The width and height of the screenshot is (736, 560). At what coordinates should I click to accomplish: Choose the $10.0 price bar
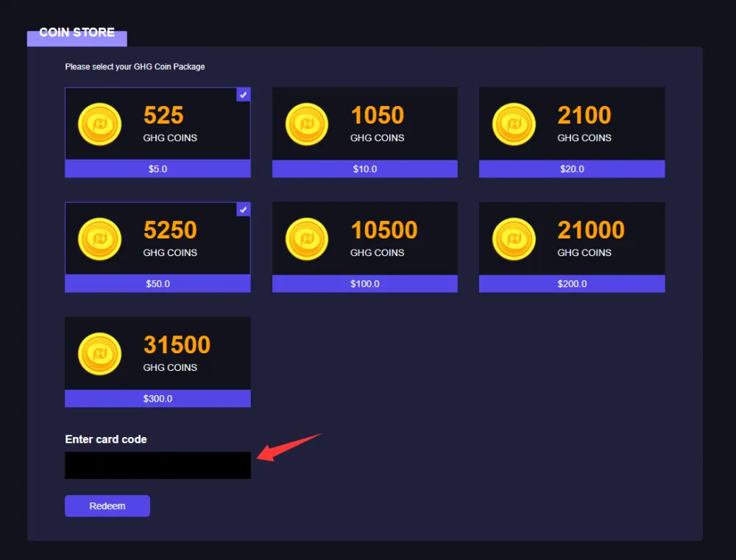pyautogui.click(x=365, y=169)
